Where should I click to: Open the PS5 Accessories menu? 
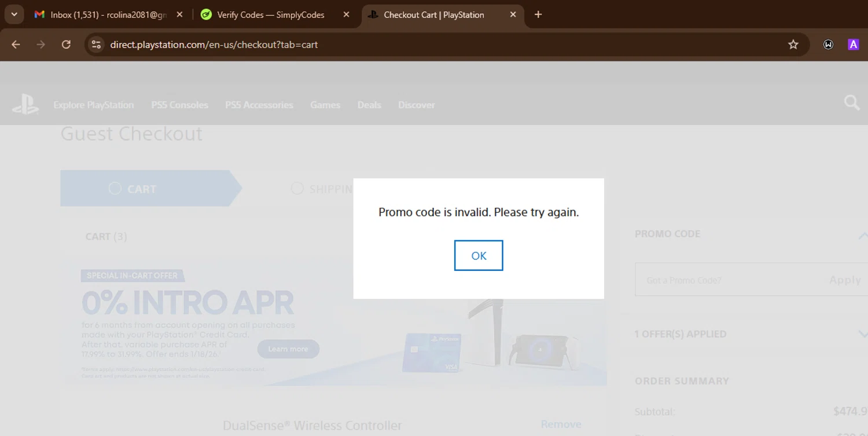pos(259,105)
